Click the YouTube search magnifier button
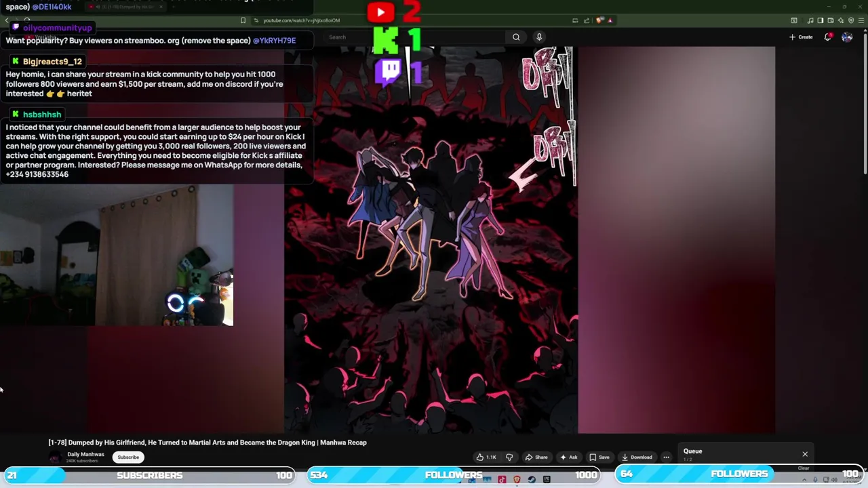868x488 pixels. pyautogui.click(x=516, y=37)
